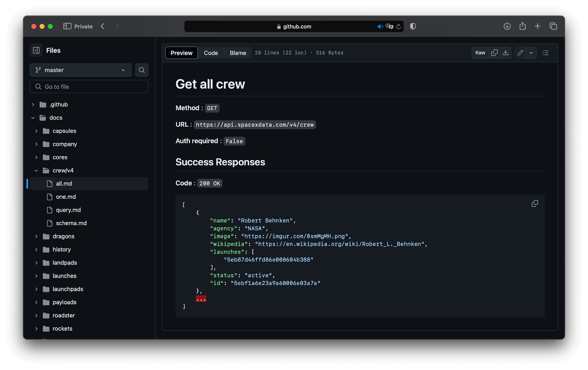Click the api.spacexdata.com/v4/crew URL text

tap(255, 125)
